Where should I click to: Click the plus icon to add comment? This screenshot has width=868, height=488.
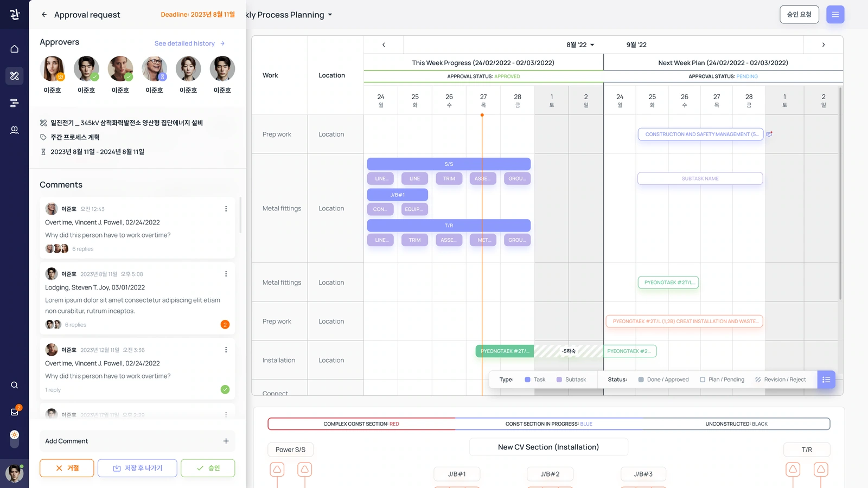(x=226, y=441)
